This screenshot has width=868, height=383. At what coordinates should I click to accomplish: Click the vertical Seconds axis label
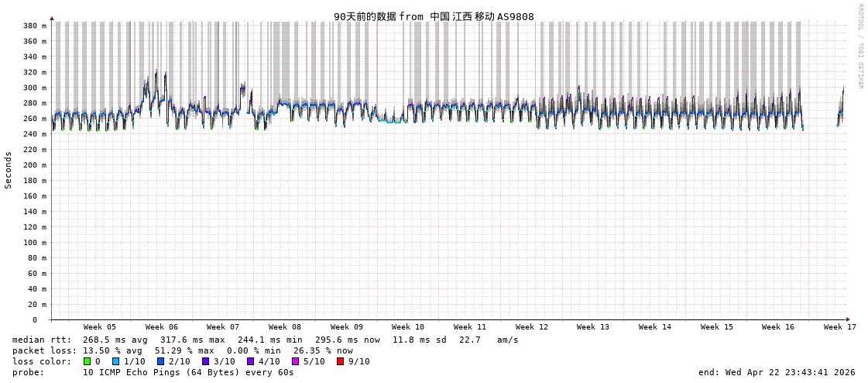click(x=9, y=170)
